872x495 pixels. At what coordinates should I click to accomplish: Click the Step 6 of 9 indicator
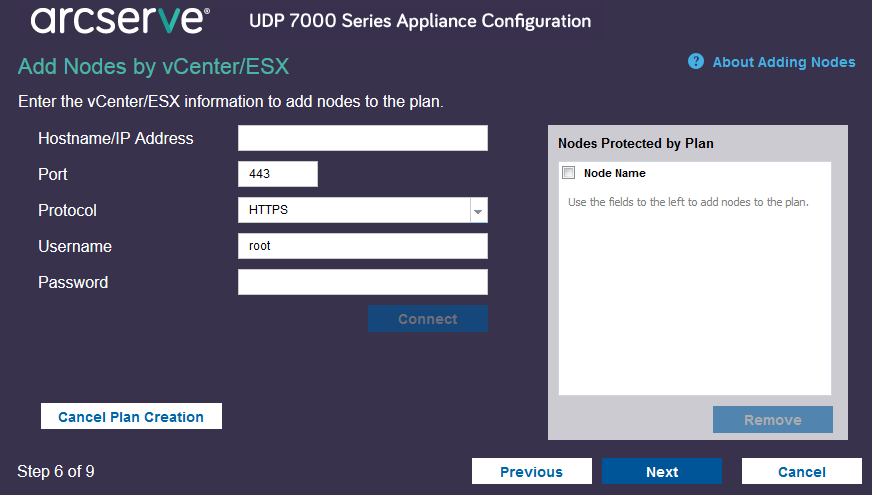[x=56, y=471]
